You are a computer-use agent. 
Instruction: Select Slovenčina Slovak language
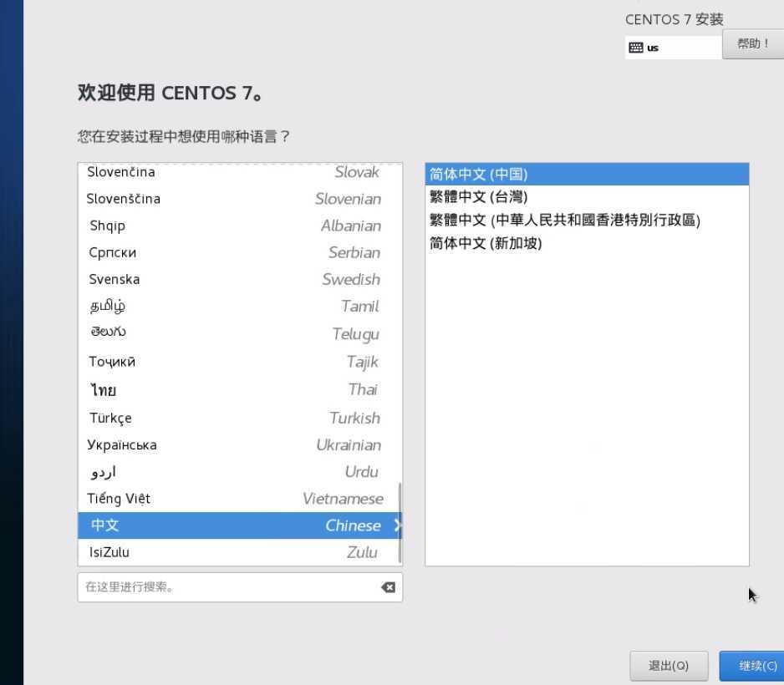[240, 172]
